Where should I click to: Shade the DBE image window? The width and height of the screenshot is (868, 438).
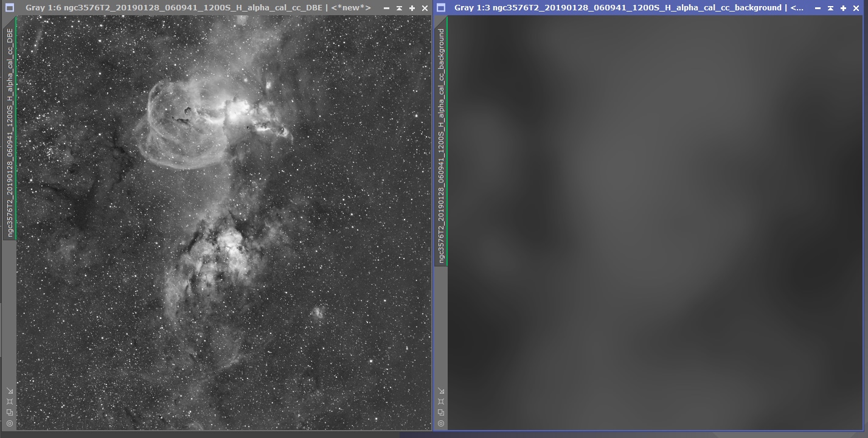(x=399, y=8)
